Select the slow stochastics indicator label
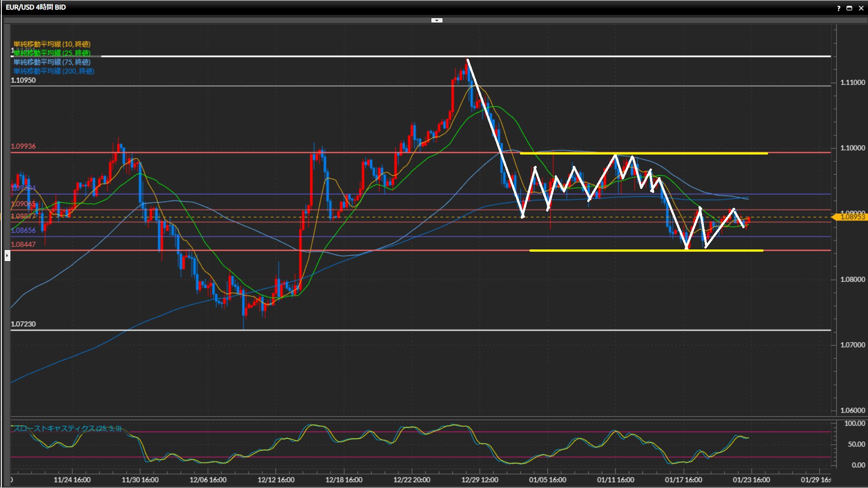The height and width of the screenshot is (488, 868). (x=67, y=428)
